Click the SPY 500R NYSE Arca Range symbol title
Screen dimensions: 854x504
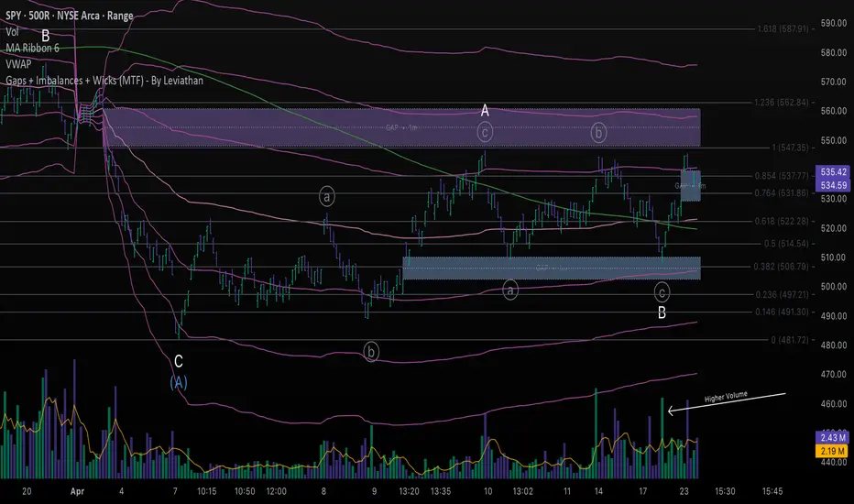(69, 16)
